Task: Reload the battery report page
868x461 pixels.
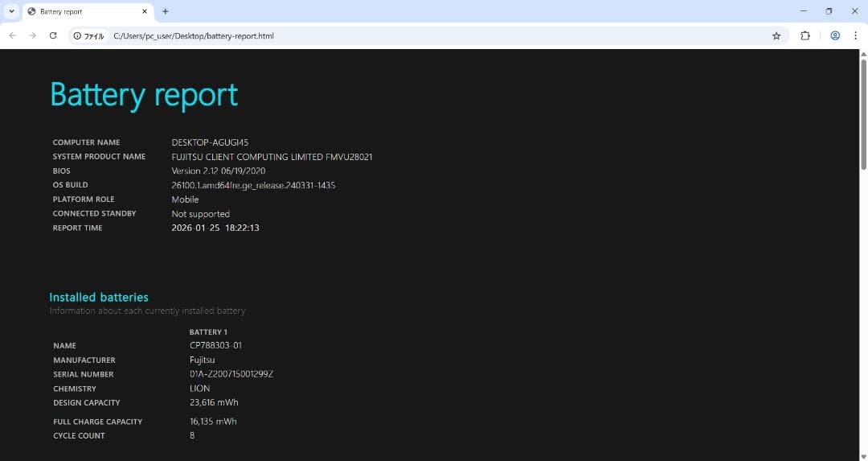Action: click(53, 35)
